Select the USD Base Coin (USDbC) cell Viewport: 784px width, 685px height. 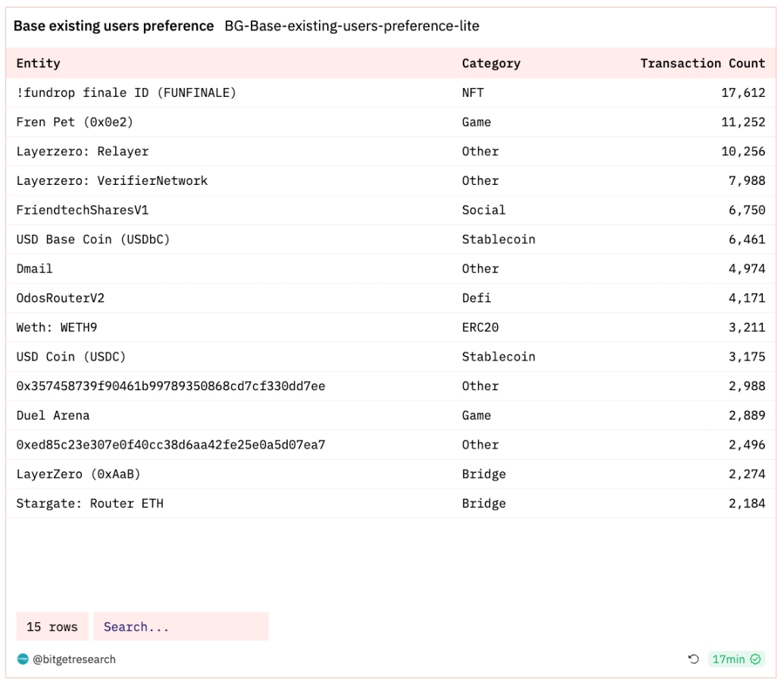[93, 239]
